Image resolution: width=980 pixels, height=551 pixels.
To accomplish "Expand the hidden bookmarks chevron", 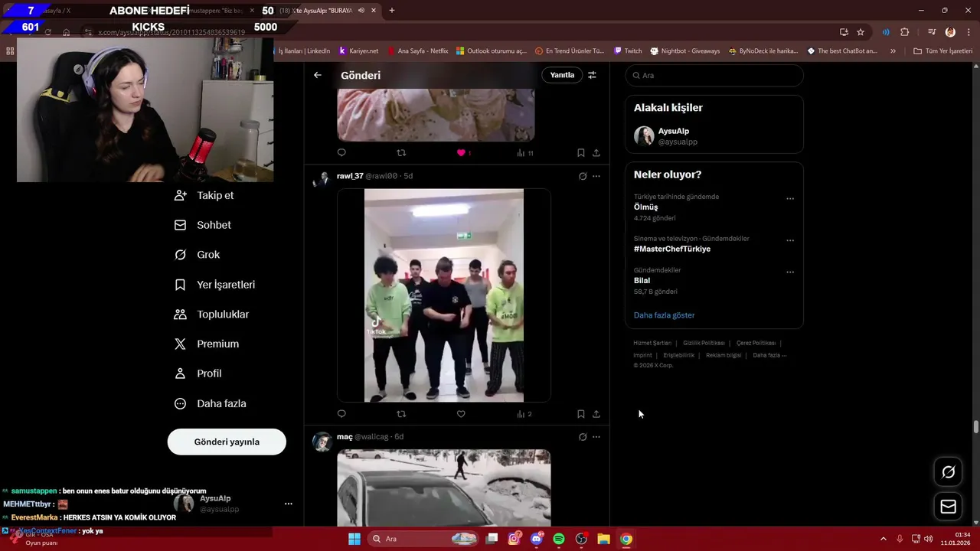I will tap(893, 51).
